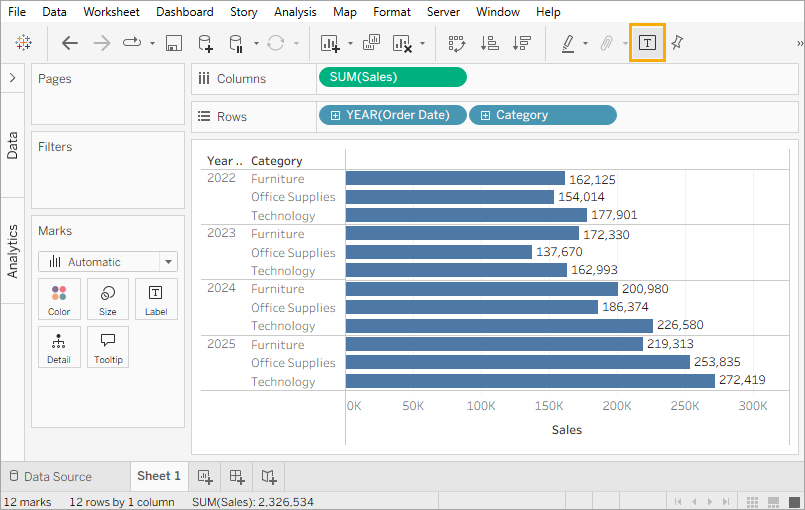Open the Color marks card
This screenshot has width=805, height=510.
point(59,298)
